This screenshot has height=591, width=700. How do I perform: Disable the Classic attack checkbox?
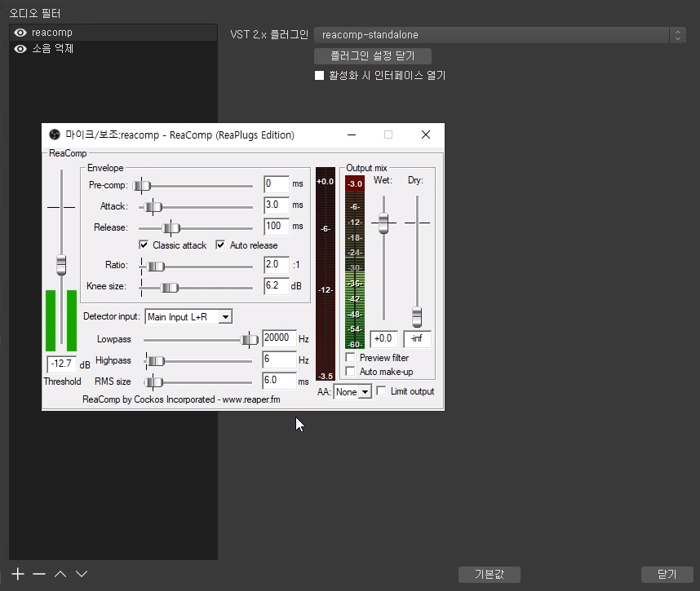click(144, 245)
